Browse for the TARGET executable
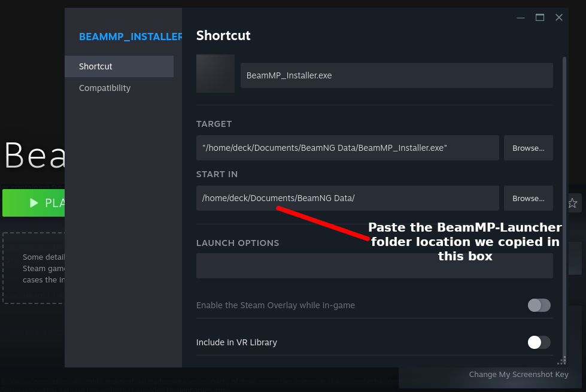This screenshot has width=586, height=392. (528, 148)
